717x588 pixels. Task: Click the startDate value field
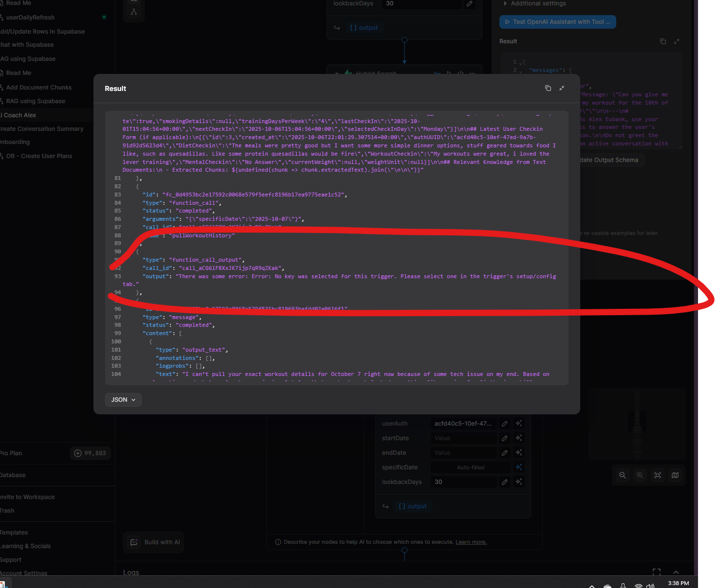tap(464, 438)
